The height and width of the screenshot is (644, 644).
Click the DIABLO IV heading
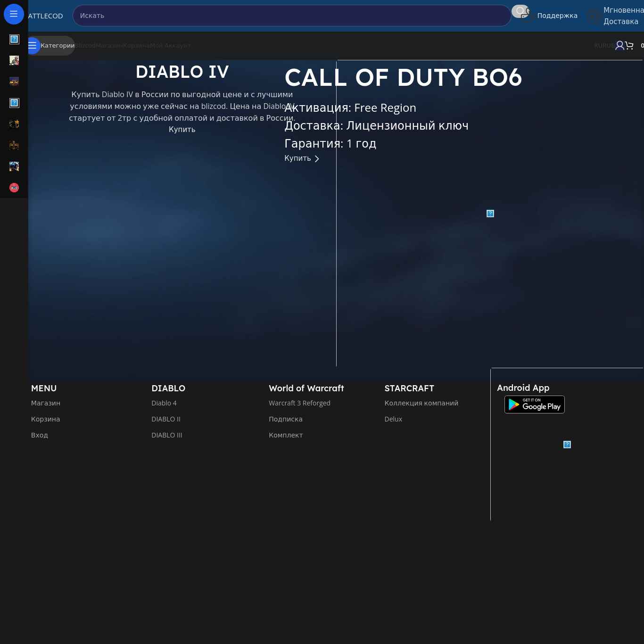click(x=182, y=72)
